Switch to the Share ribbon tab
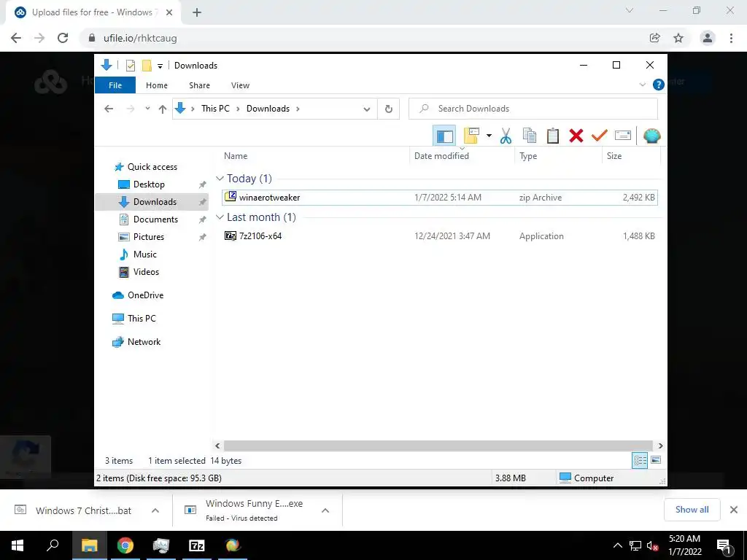The image size is (747, 560). click(199, 85)
